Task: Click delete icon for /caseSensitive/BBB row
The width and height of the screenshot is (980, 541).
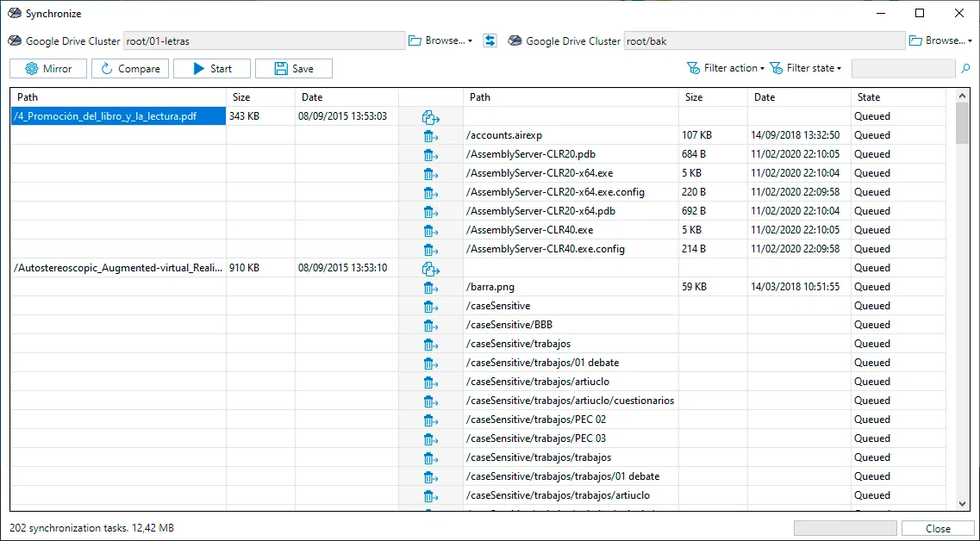Action: pos(431,326)
